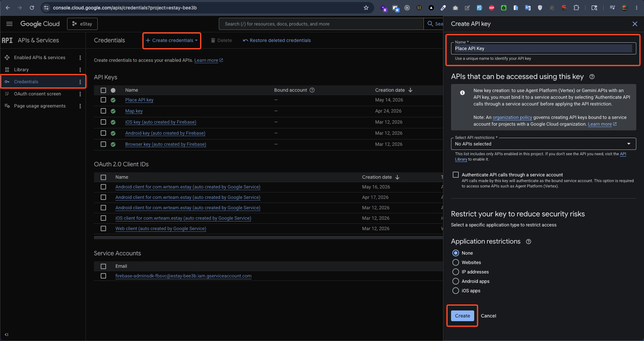Go to Enabled APIs & services
Screen dimensions: 644x341
pos(40,58)
